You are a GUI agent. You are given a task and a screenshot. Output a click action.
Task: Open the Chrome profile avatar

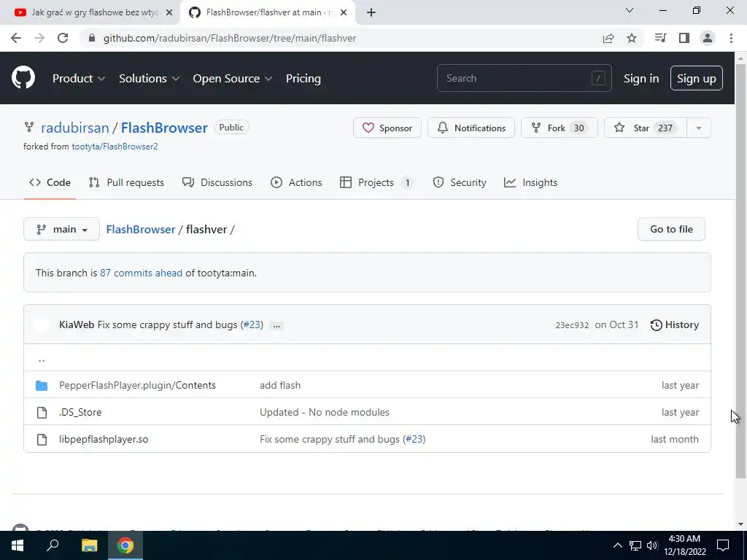pyautogui.click(x=708, y=38)
